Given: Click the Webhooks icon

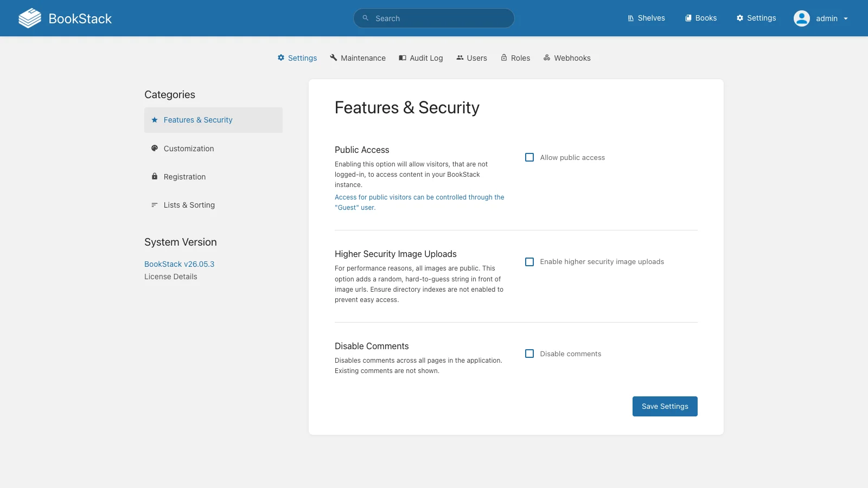Looking at the screenshot, I should tap(547, 57).
